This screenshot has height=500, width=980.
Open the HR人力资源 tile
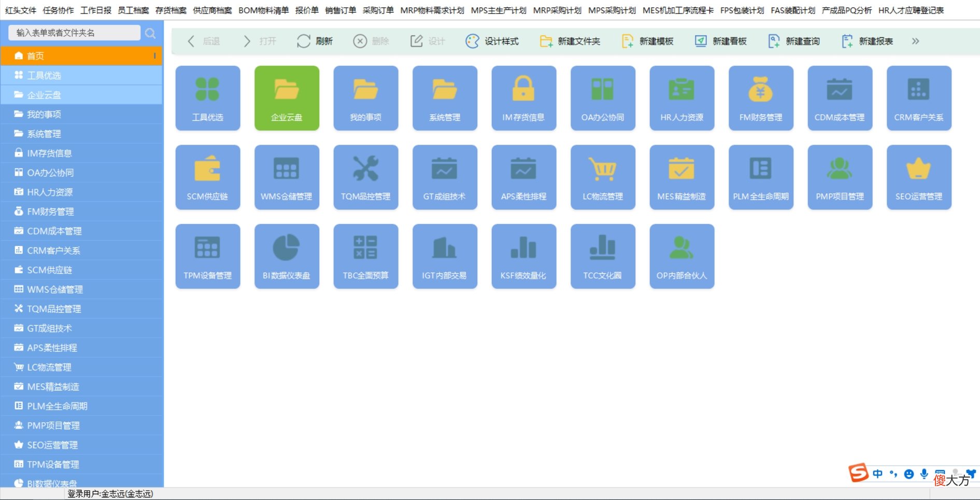click(x=682, y=98)
